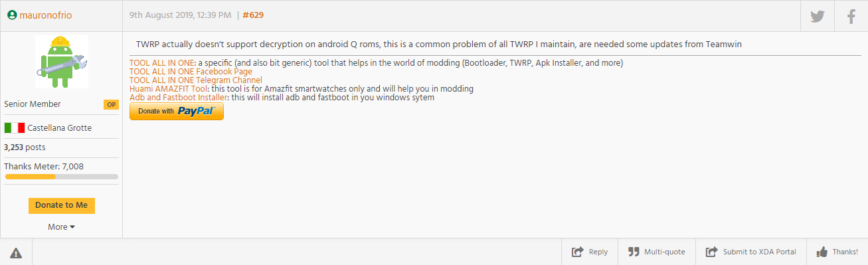The height and width of the screenshot is (265, 868).
Task: Expand the More dropdown under profile
Action: pyautogui.click(x=61, y=226)
